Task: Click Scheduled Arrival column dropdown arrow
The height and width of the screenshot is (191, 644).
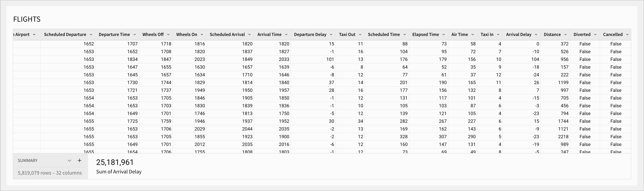Action: [249, 34]
